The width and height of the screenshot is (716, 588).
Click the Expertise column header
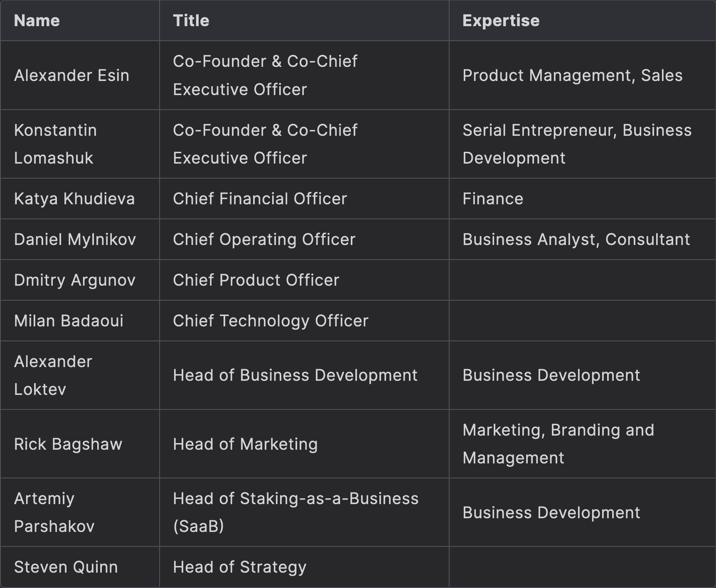point(501,21)
